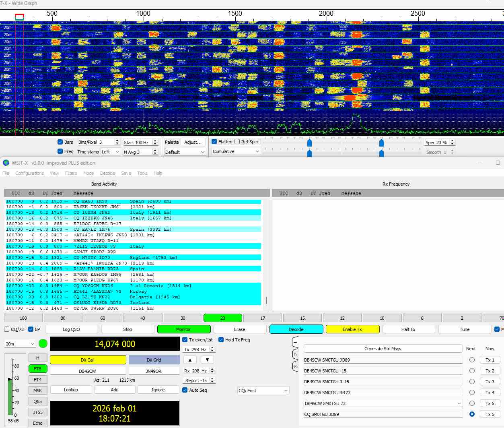Click the red-green frequency marker on Wide Graph scale
Screen dimensions: 504x428
tap(19, 17)
